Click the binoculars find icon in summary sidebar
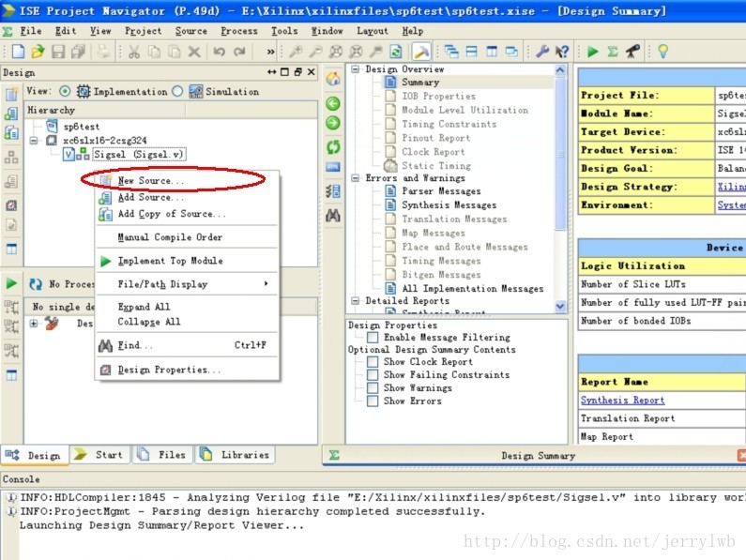Viewport: 746px width, 560px height. click(333, 216)
